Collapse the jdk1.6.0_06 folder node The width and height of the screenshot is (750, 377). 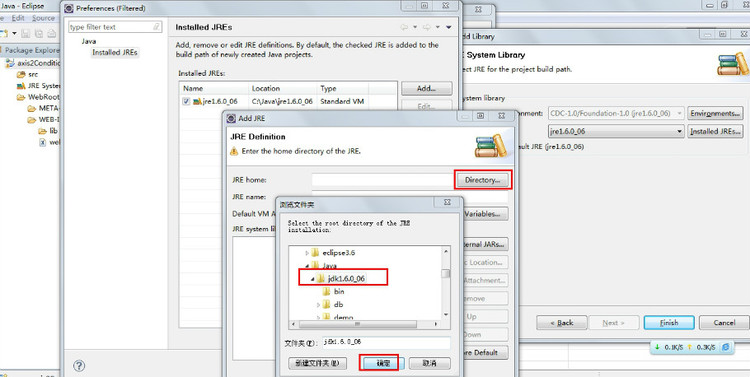(312, 278)
